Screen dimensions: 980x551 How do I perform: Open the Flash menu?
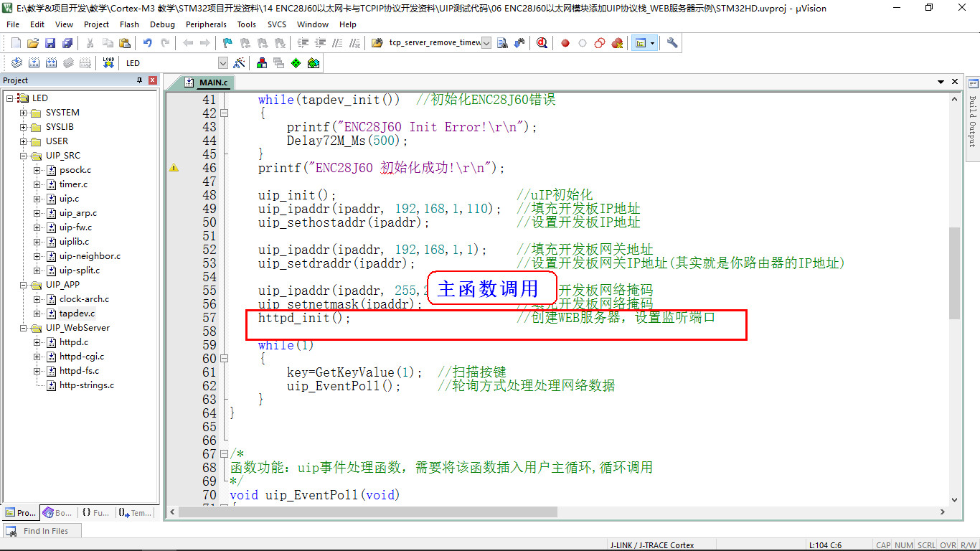pyautogui.click(x=129, y=24)
